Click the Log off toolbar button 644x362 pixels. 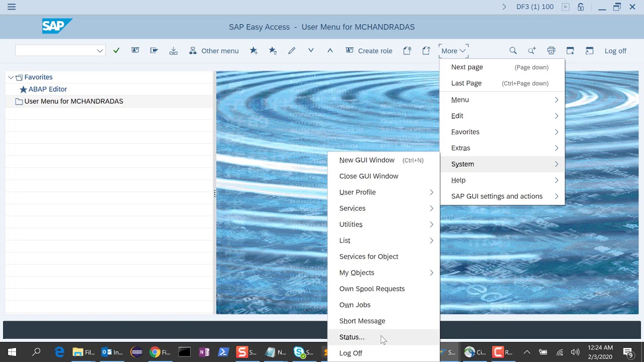[615, 51]
